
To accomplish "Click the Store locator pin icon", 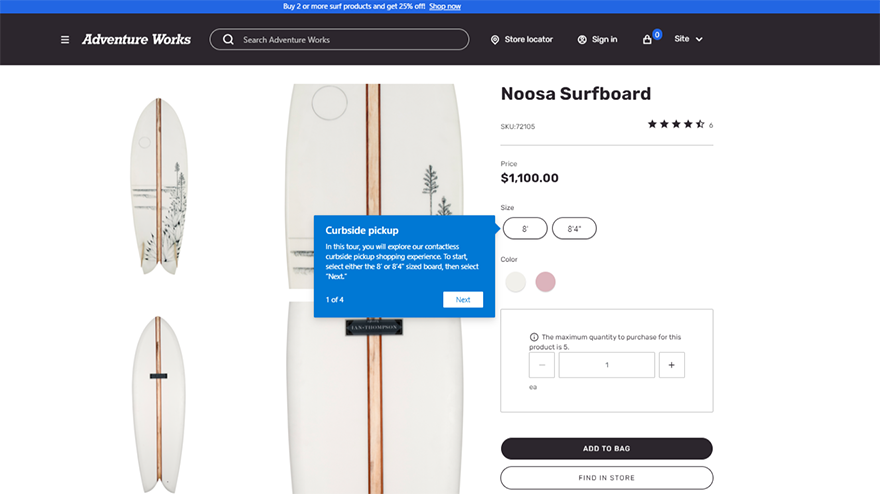I will (495, 40).
